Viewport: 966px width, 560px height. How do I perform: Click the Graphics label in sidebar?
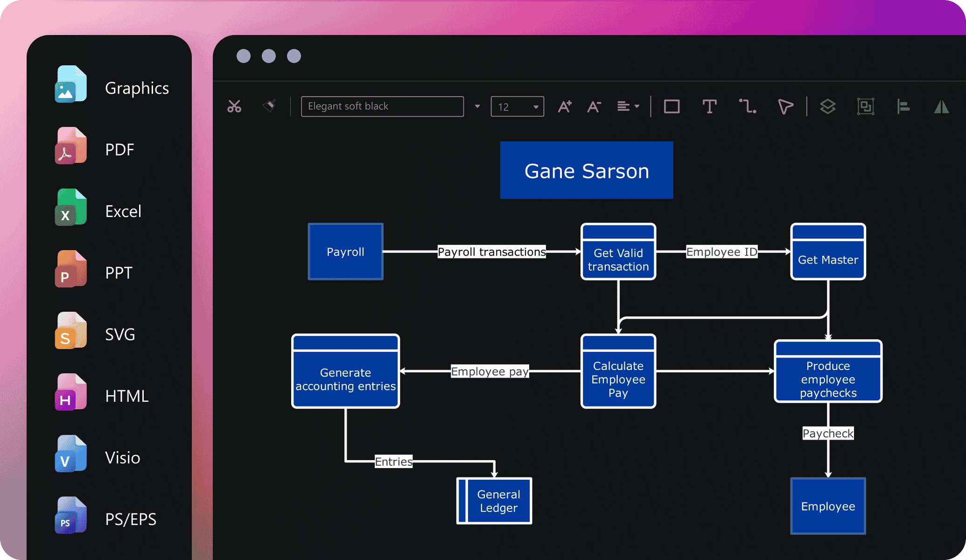point(137,88)
